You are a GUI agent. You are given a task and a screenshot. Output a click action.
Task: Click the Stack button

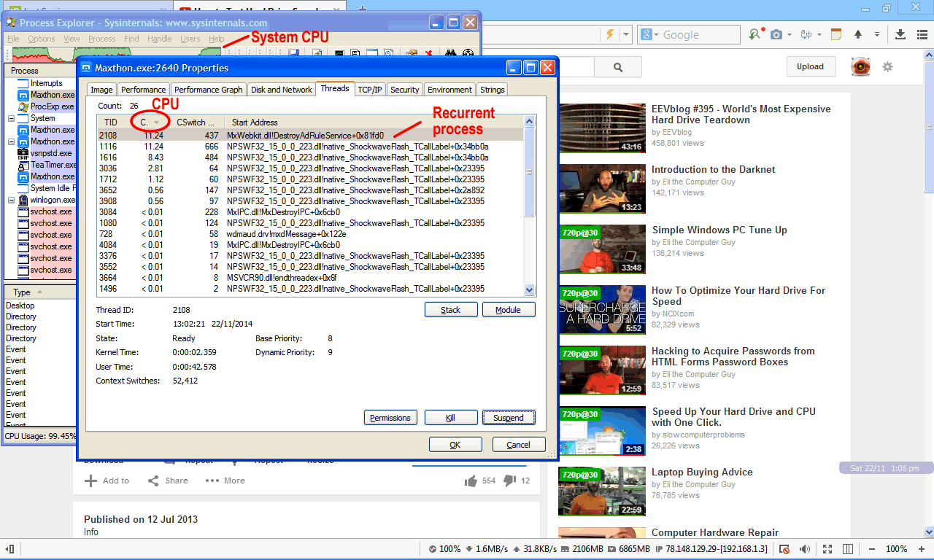pyautogui.click(x=450, y=310)
